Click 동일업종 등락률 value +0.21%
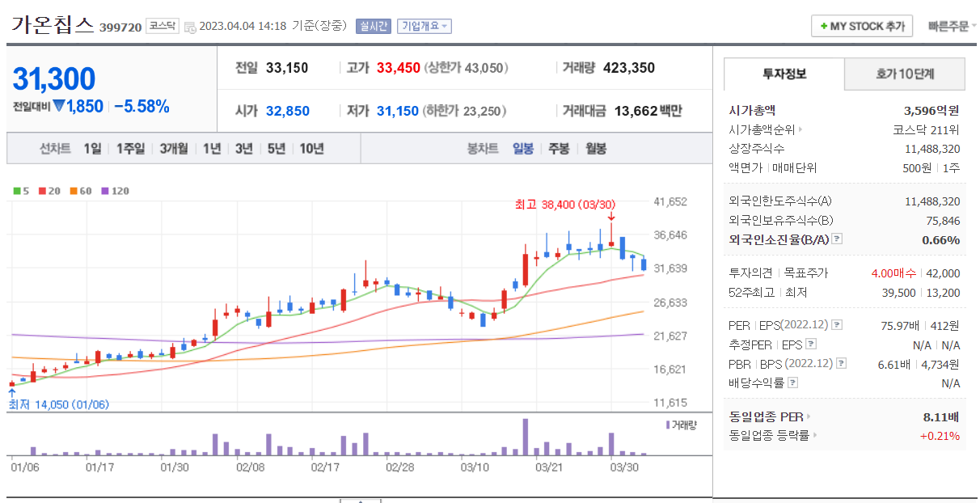 [x=940, y=436]
